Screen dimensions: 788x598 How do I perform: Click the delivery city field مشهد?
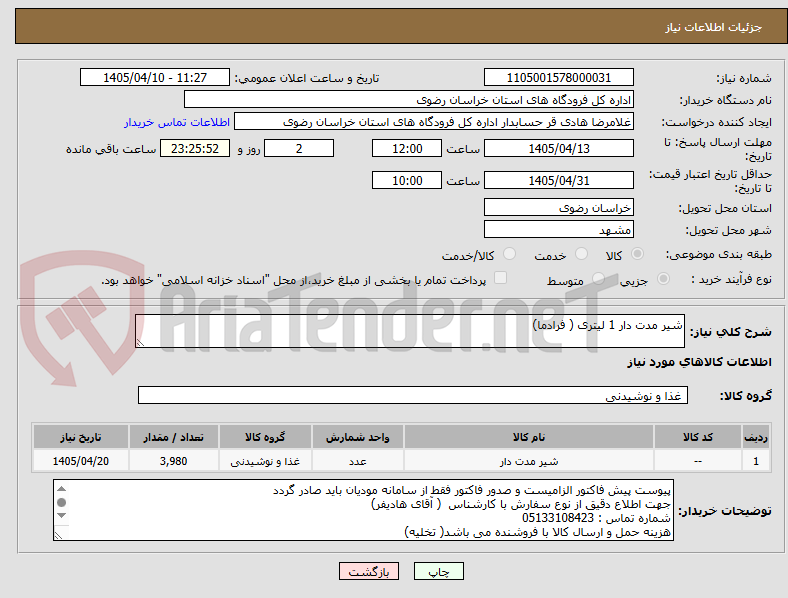tap(558, 230)
